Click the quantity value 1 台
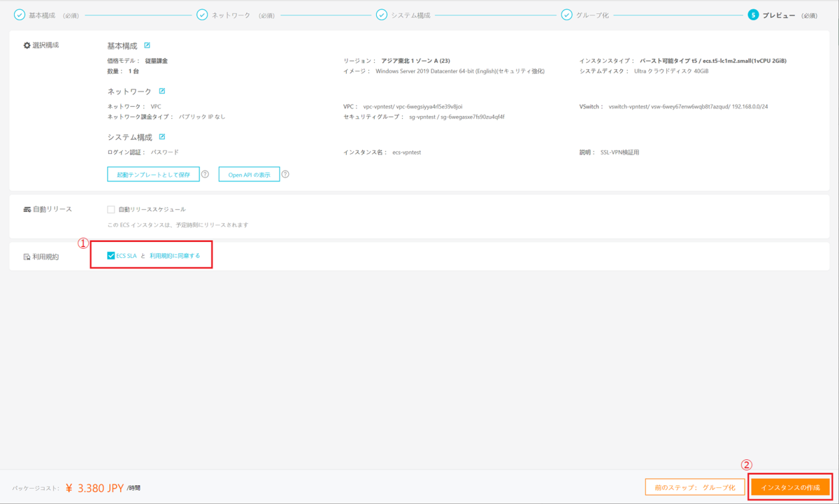The width and height of the screenshot is (839, 504). (x=134, y=71)
